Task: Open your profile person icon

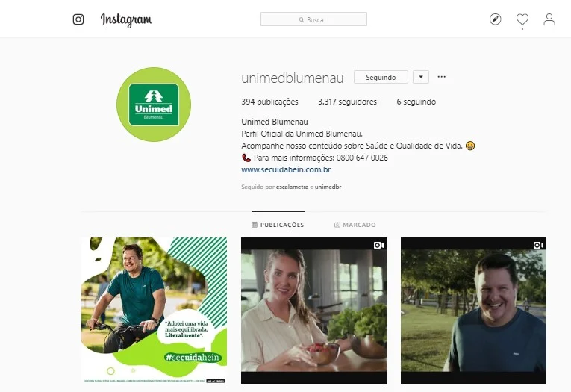Action: (549, 19)
